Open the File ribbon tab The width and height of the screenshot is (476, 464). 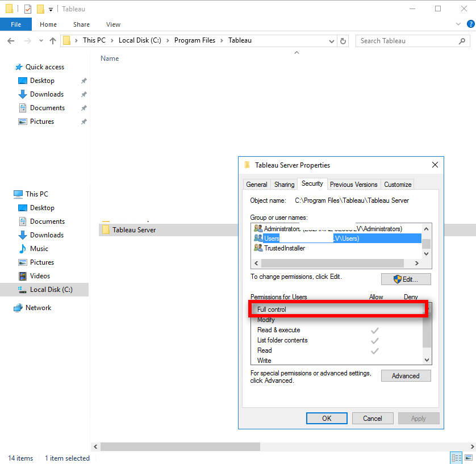click(x=16, y=24)
